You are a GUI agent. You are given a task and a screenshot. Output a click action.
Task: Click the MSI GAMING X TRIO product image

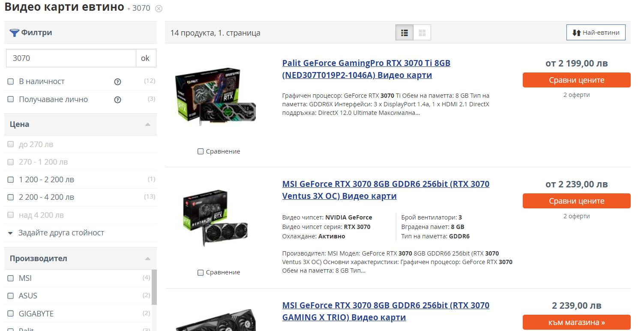tap(216, 320)
